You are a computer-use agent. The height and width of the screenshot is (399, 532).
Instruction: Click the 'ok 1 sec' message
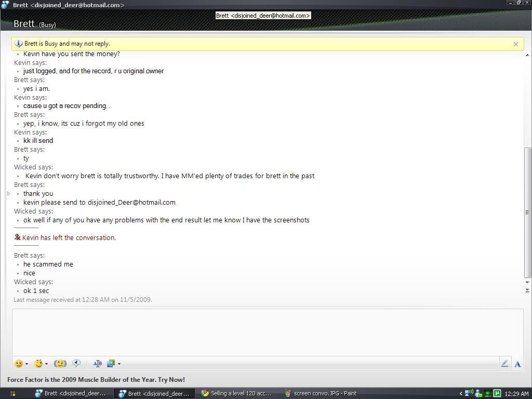36,290
